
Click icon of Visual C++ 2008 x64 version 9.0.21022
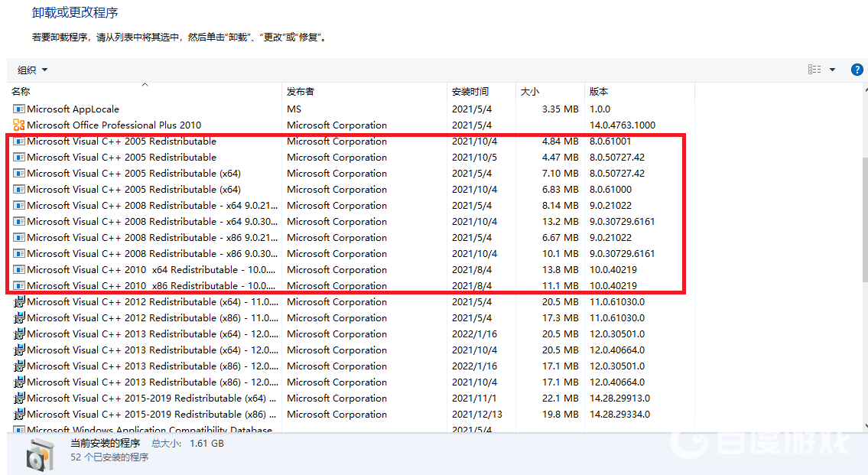pyautogui.click(x=19, y=206)
